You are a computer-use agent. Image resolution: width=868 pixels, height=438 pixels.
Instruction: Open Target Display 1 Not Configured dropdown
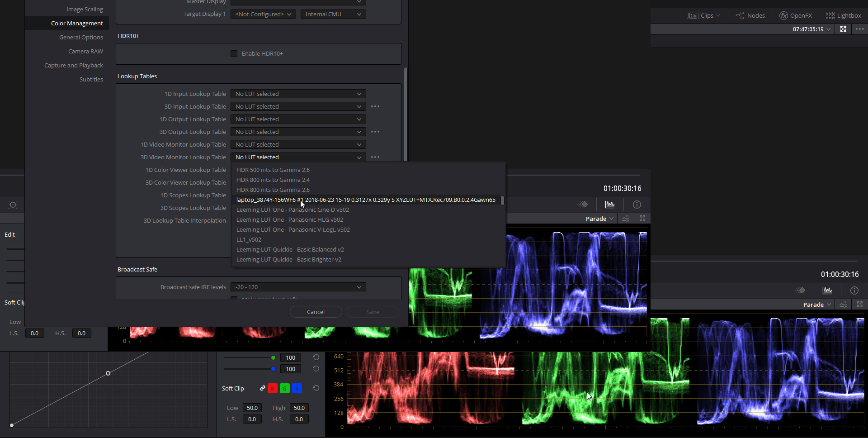264,14
